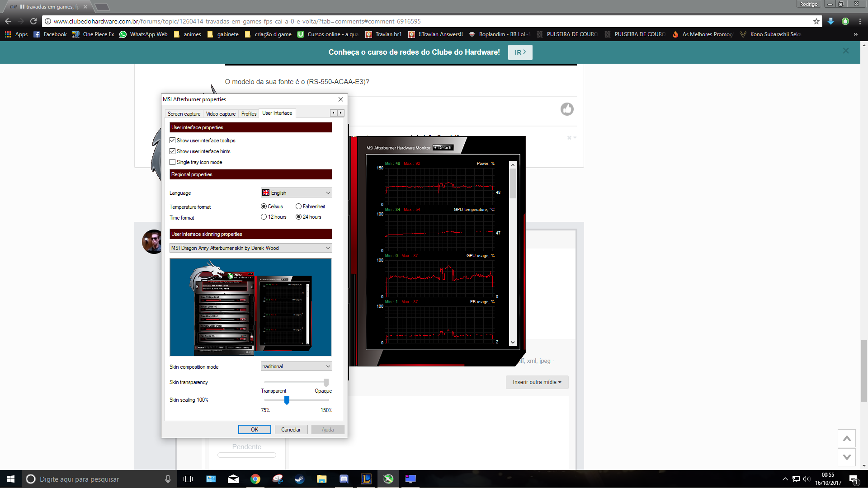Detach the Hardware Monitor window
The width and height of the screenshot is (868, 488).
443,148
